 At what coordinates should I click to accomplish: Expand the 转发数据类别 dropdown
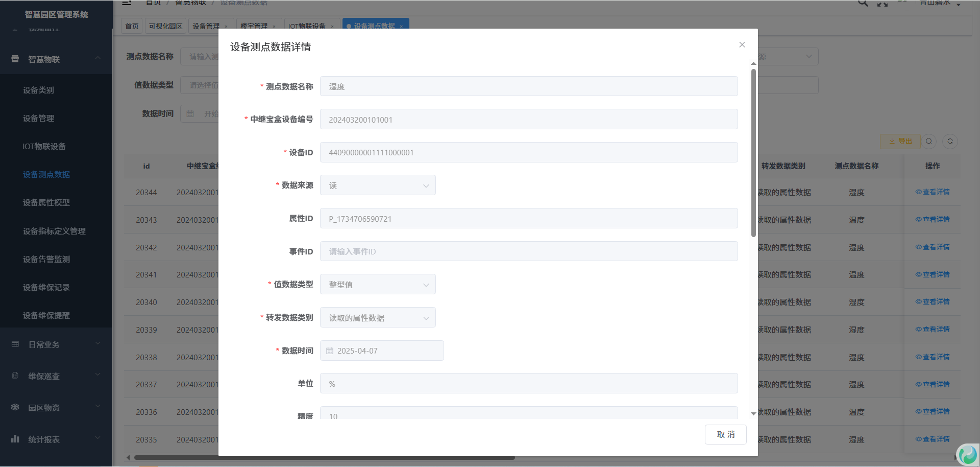[378, 318]
